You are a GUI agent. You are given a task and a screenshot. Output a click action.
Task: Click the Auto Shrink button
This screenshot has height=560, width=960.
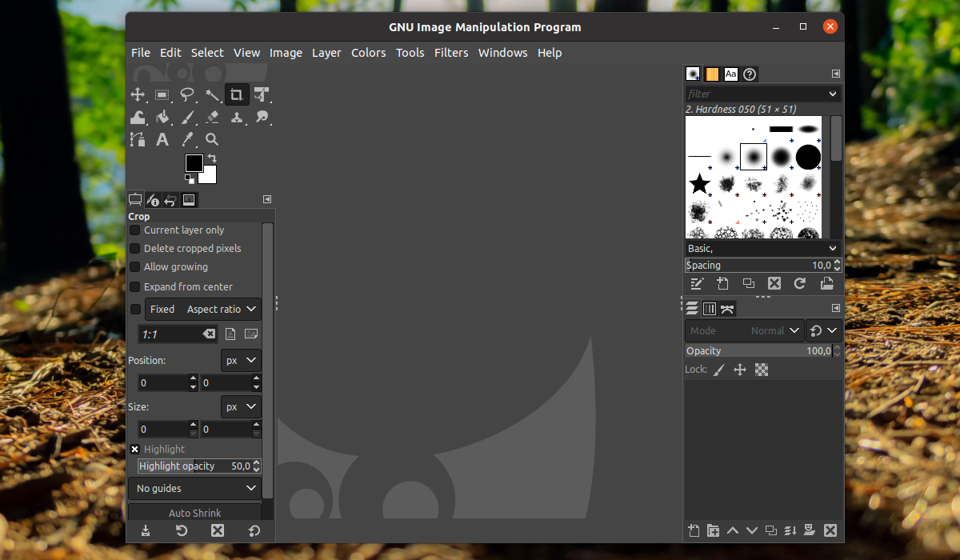[195, 513]
